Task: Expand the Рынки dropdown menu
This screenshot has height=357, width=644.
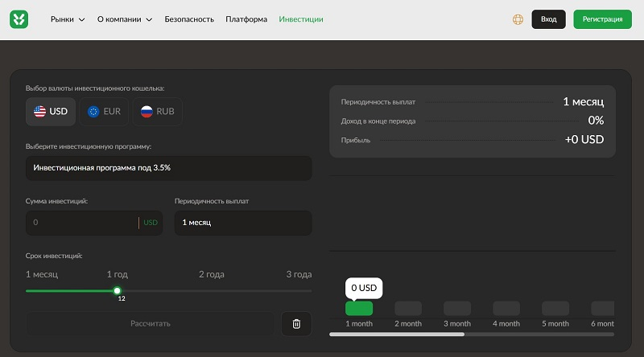Action: (x=68, y=19)
